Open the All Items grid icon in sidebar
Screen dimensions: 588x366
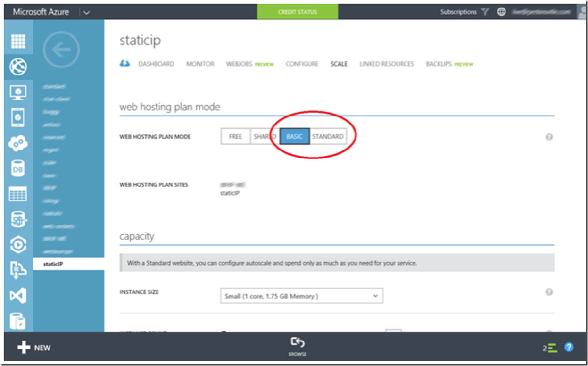pyautogui.click(x=18, y=41)
